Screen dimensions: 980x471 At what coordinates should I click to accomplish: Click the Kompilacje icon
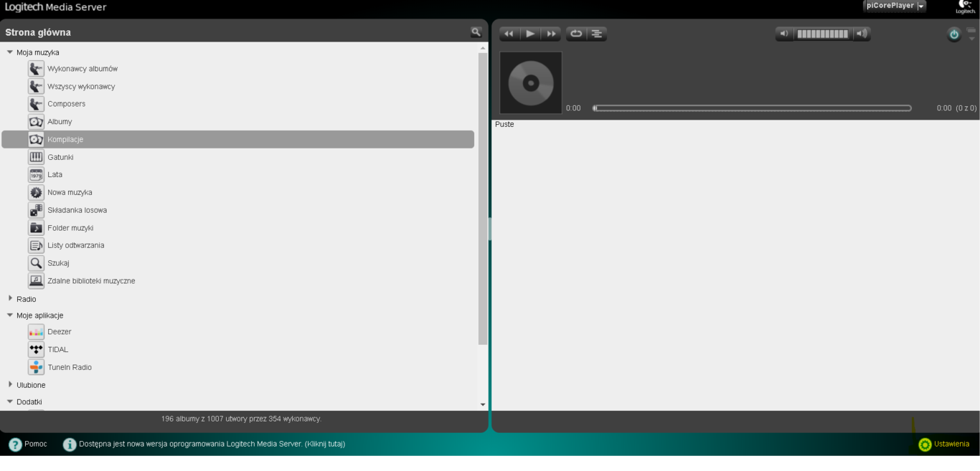point(36,140)
